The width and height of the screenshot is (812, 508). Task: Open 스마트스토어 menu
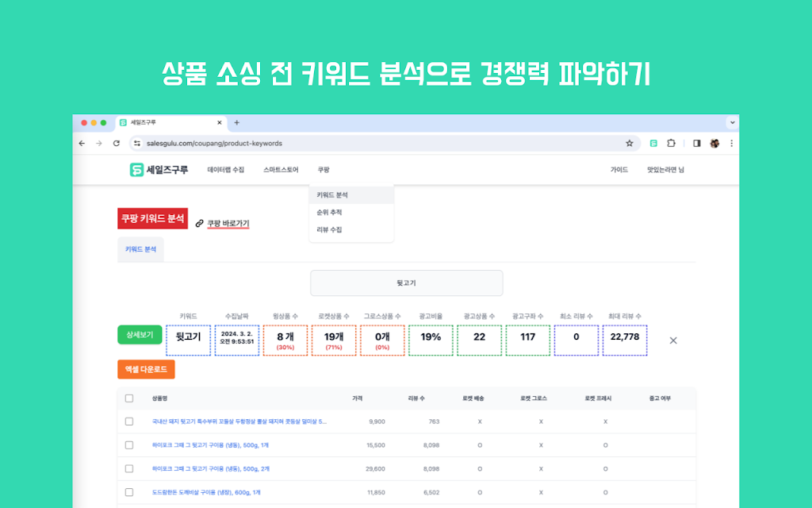click(281, 170)
